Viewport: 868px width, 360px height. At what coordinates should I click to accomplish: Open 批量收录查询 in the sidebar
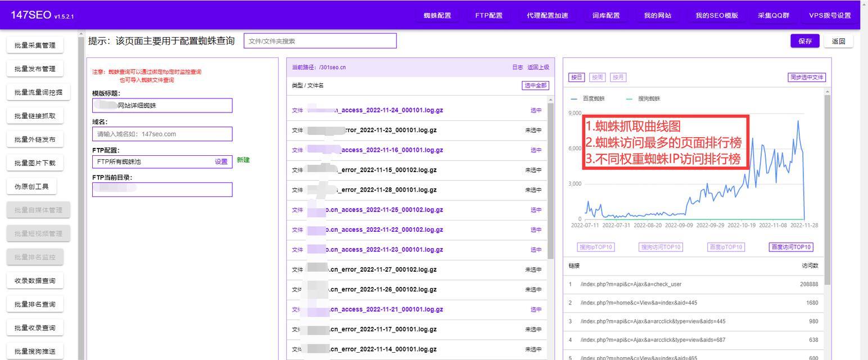(x=35, y=328)
